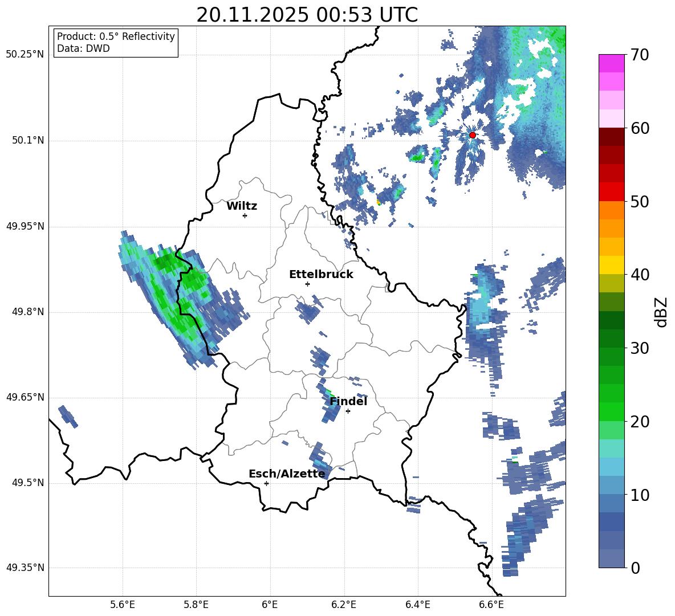Click the yellow 40 dBZ colorbar segment
The image size is (675, 616).
pos(611,265)
